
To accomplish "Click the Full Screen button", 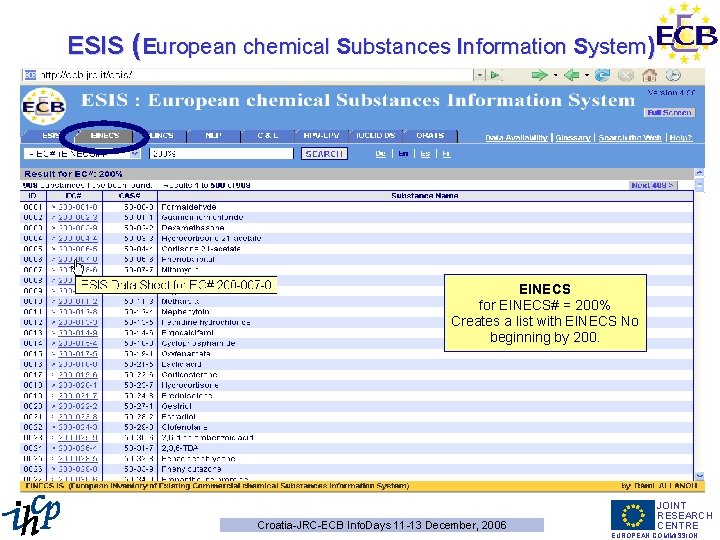I will (669, 112).
